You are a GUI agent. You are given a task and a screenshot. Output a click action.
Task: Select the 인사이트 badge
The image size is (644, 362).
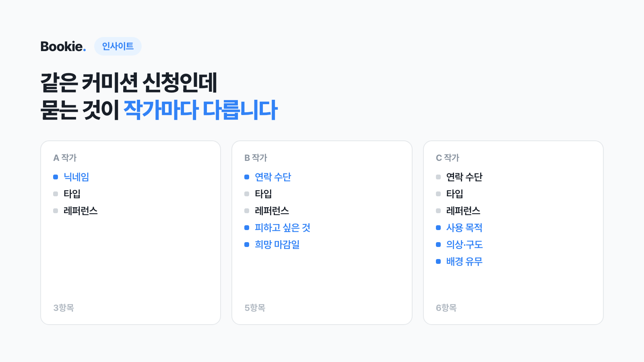(x=118, y=46)
